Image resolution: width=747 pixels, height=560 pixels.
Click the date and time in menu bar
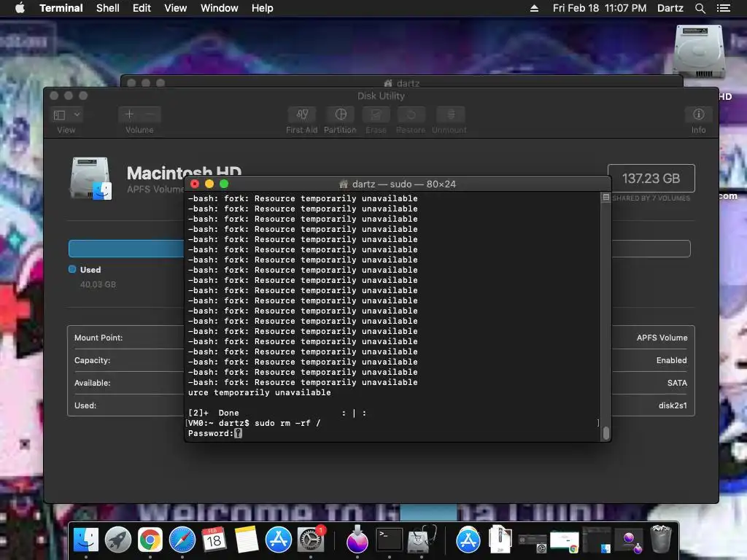click(x=600, y=8)
